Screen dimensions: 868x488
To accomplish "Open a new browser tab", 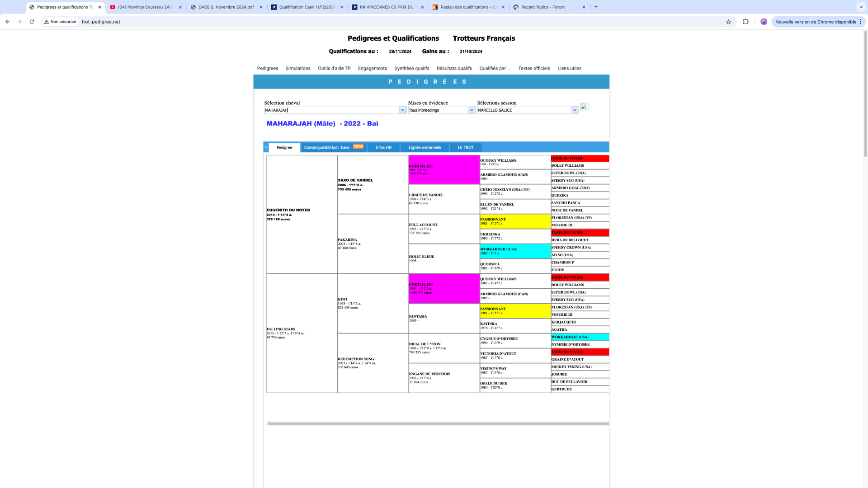I will [596, 7].
